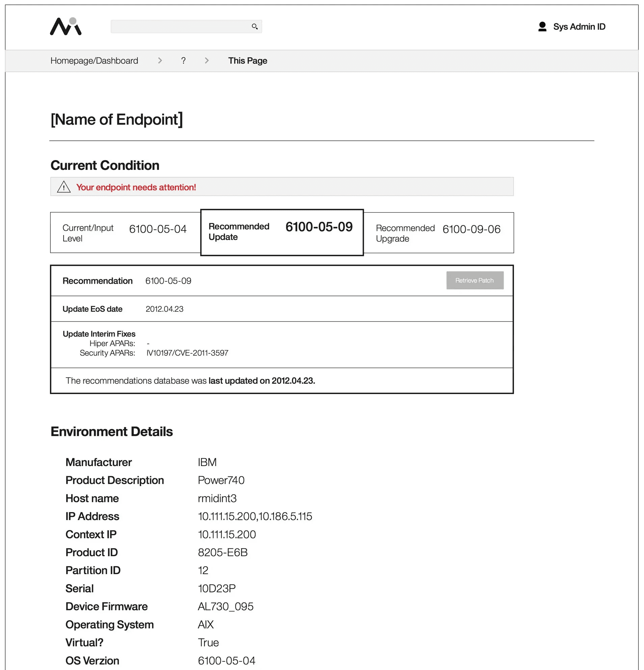This screenshot has width=644, height=670.
Task: Click the warning triangle icon
Action: [x=63, y=187]
